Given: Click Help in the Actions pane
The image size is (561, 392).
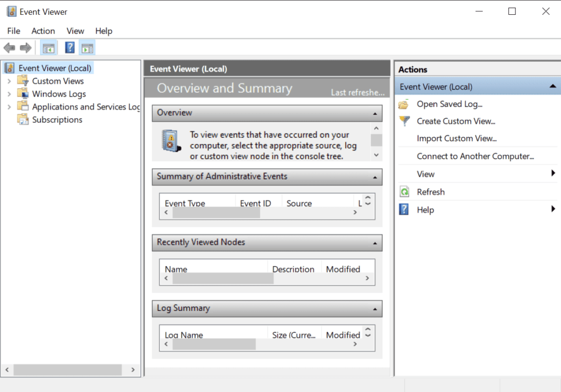Looking at the screenshot, I should pyautogui.click(x=425, y=210).
